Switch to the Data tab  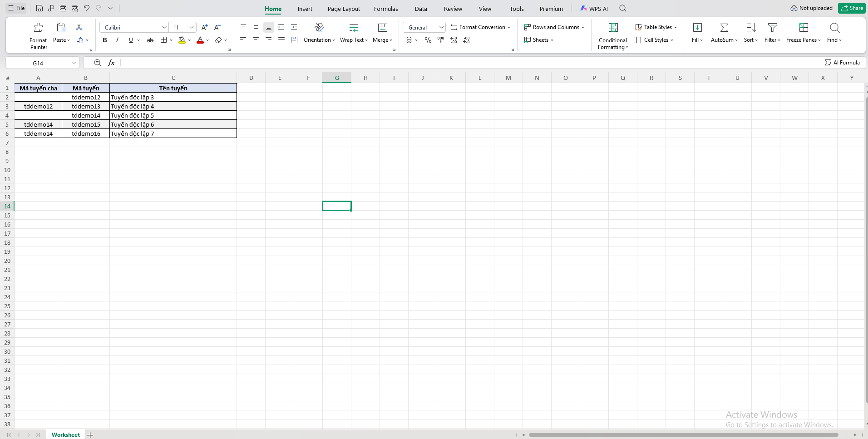421,9
